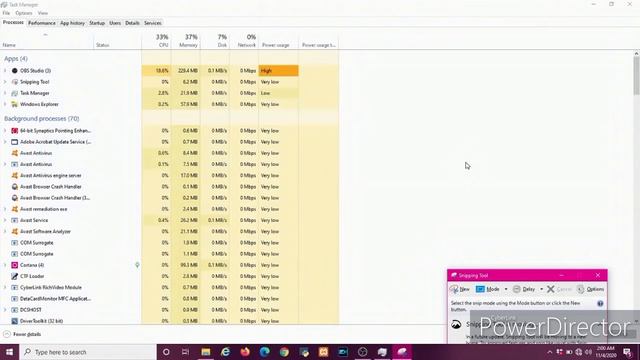
Task: Open Task View from the taskbar
Action: coord(185,352)
